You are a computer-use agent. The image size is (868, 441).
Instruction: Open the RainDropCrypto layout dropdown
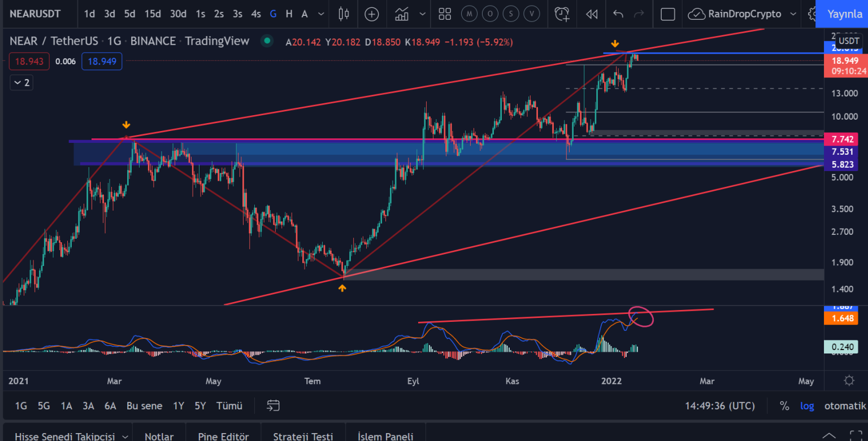[x=793, y=14]
